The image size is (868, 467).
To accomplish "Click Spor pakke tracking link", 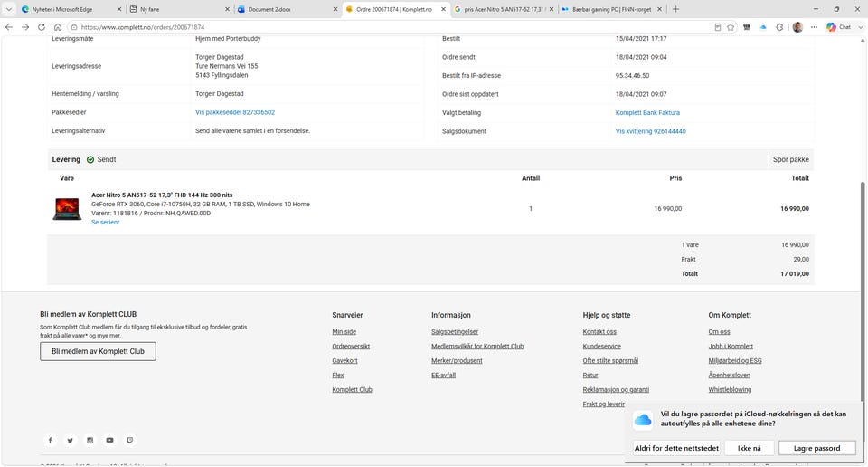I will (x=790, y=159).
